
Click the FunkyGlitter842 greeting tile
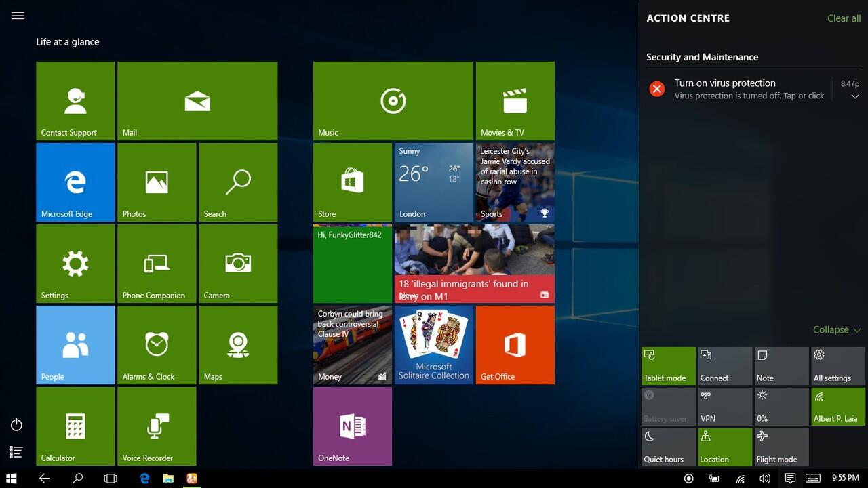[353, 264]
